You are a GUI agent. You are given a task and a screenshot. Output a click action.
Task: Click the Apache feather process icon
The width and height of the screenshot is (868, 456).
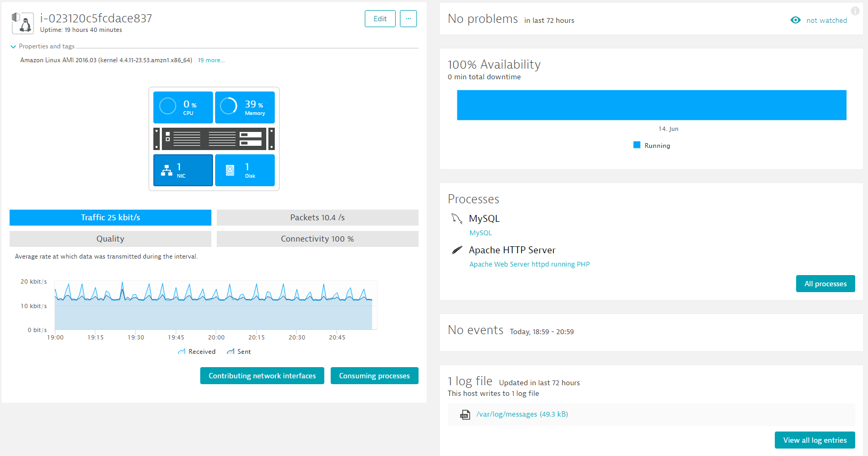pyautogui.click(x=457, y=250)
